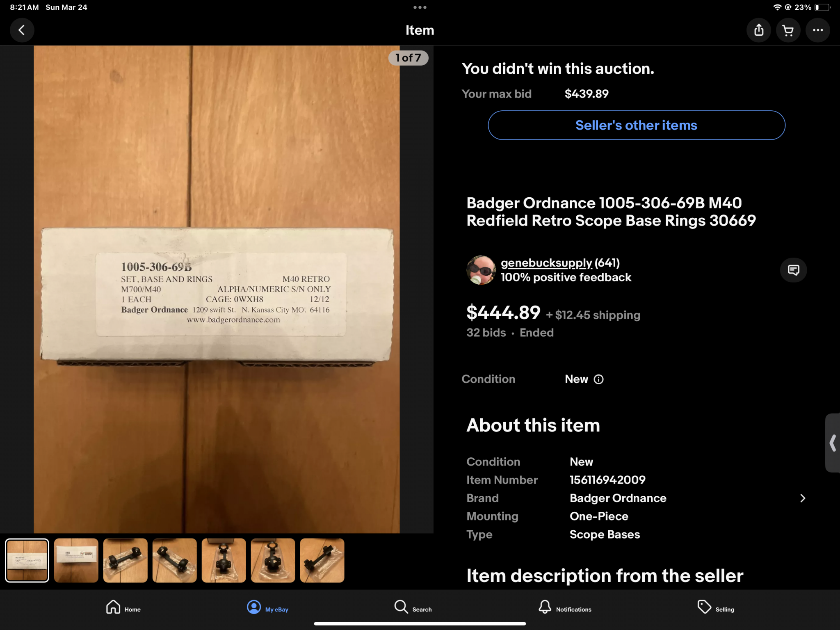Tap the $12.45 shipping text
Viewport: 840px width, 630px height.
click(x=593, y=315)
